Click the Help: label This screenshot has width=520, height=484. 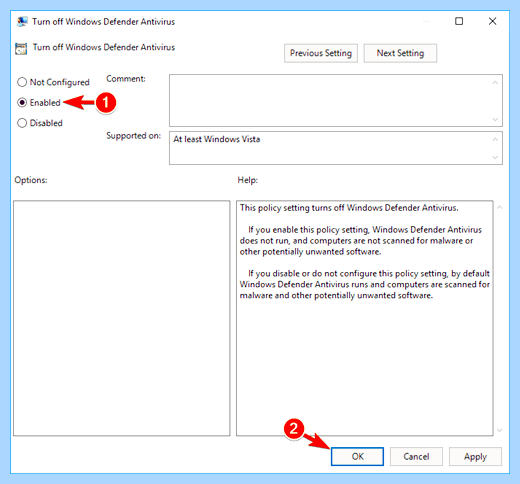[248, 180]
